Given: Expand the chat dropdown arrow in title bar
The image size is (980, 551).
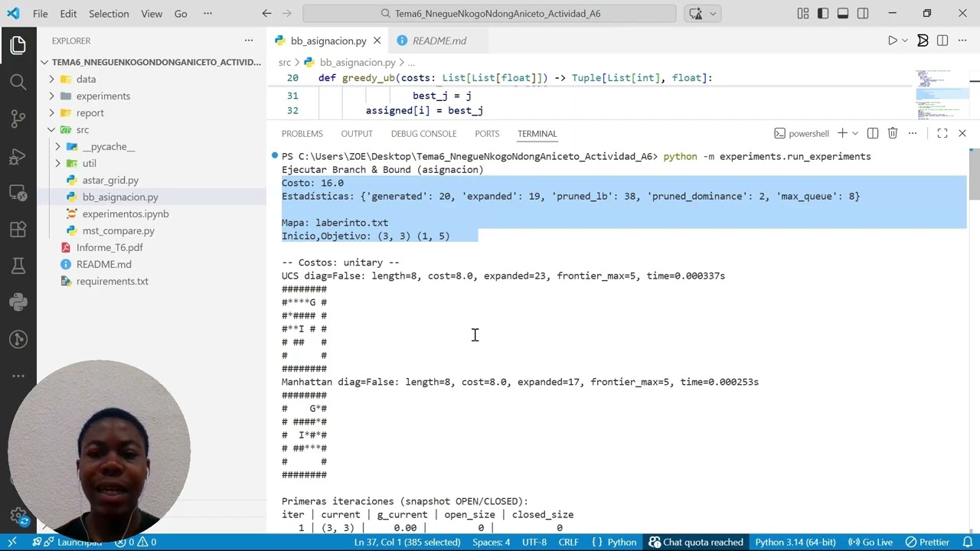Looking at the screenshot, I should click(713, 13).
